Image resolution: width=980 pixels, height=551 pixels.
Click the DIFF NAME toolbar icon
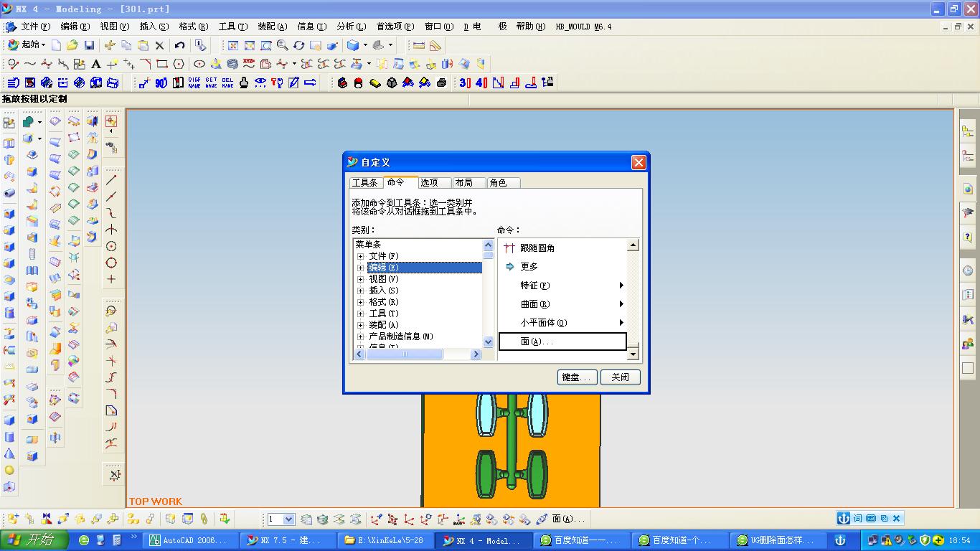[x=194, y=83]
